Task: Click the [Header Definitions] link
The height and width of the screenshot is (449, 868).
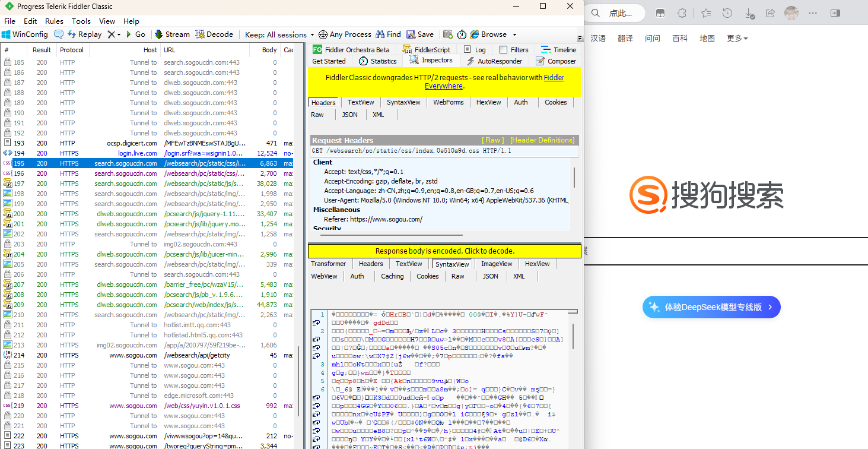Action: (542, 140)
